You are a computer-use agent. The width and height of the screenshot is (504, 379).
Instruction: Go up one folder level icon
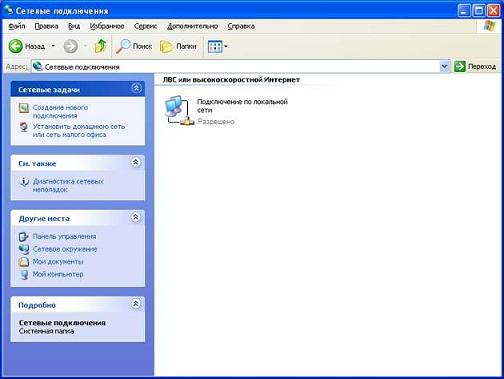coord(100,46)
